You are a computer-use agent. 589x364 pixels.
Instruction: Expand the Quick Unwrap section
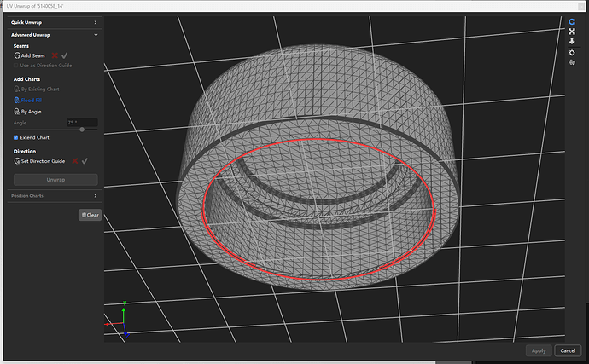click(x=54, y=22)
